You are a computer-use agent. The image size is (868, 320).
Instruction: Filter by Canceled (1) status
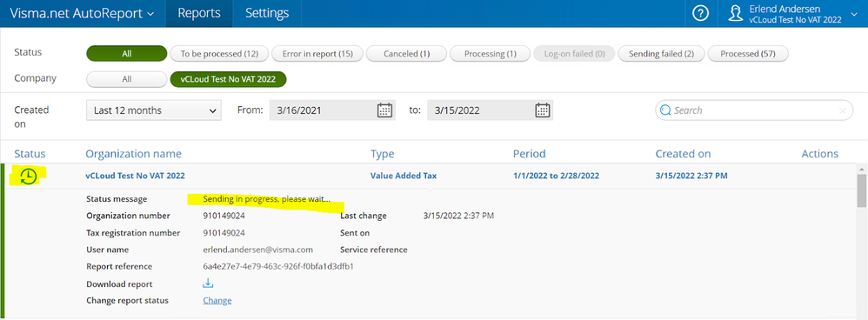pos(406,54)
